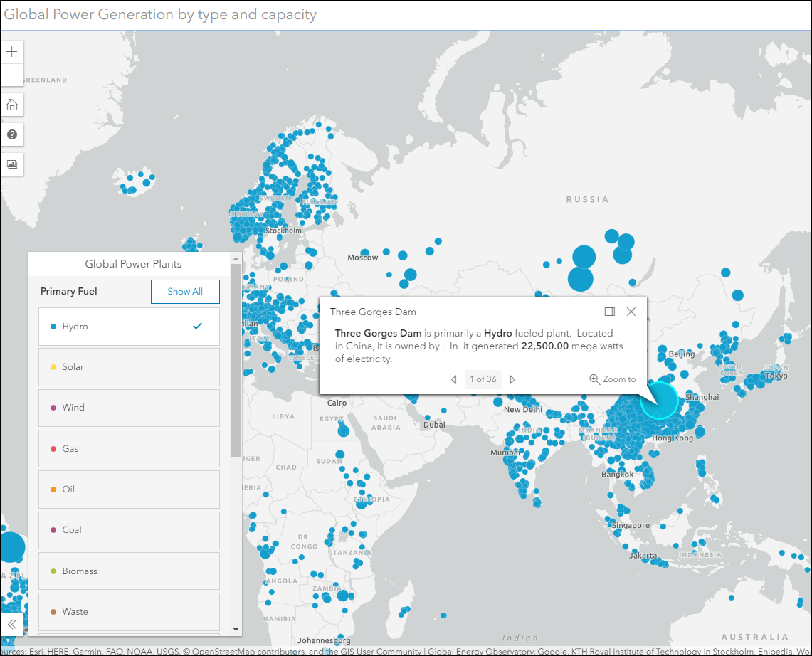Click the highlighted Three Gorges Dam marker

tap(659, 401)
